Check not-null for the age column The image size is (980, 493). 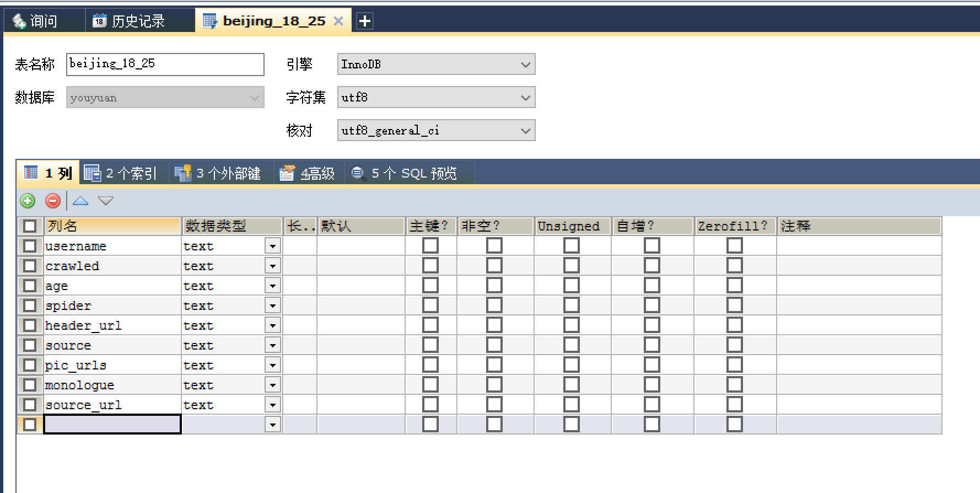[494, 286]
